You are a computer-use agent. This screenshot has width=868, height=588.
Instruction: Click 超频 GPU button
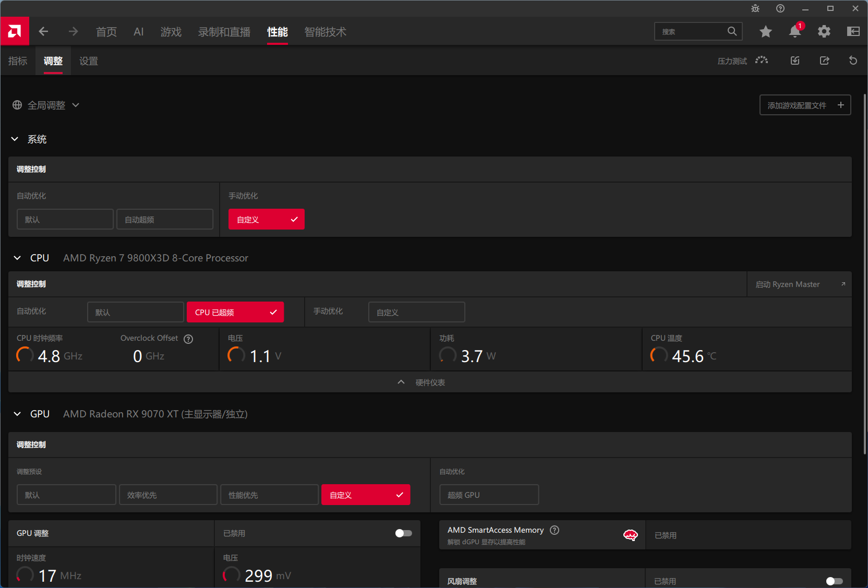(489, 495)
